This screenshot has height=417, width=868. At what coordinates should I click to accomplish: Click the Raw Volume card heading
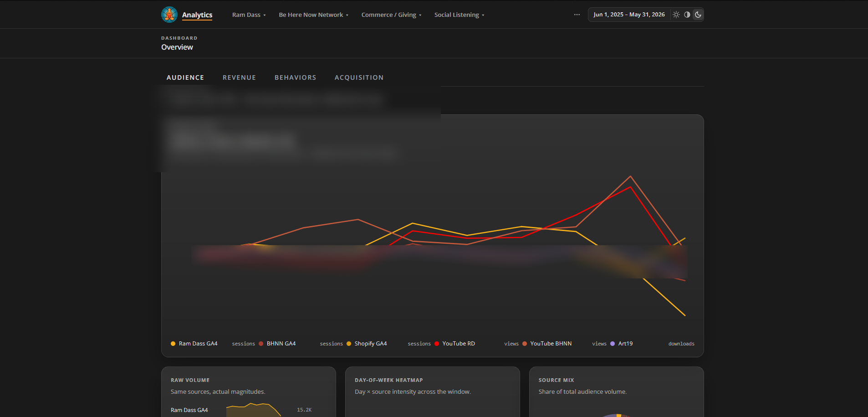[x=190, y=380]
